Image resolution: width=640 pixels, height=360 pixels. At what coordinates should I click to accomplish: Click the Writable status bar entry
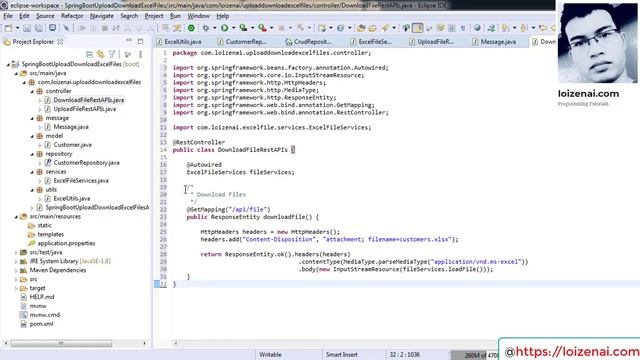(270, 355)
